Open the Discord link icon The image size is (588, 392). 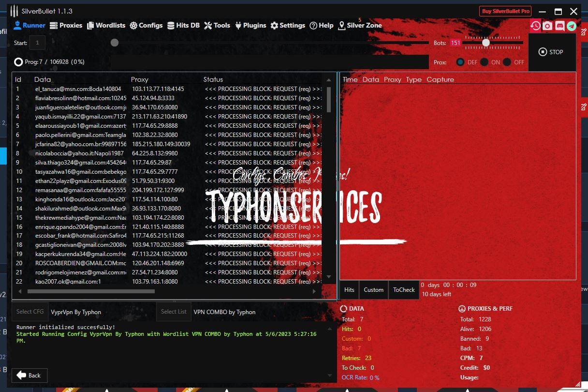559,26
